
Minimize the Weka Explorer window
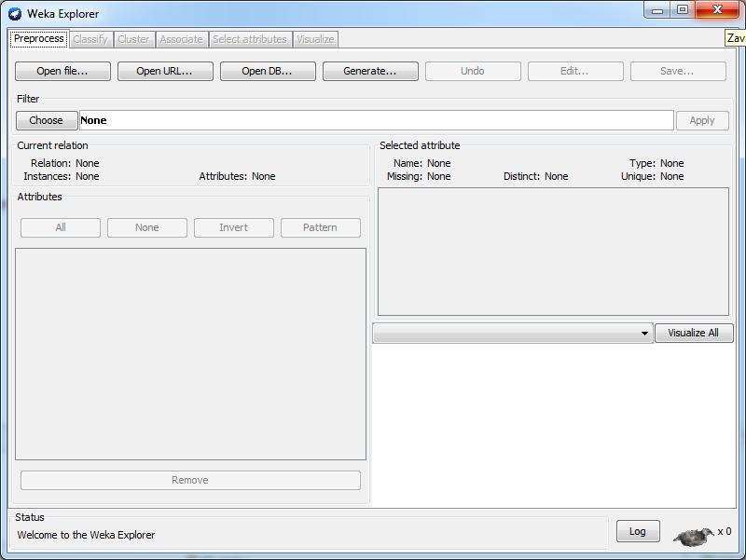click(657, 10)
